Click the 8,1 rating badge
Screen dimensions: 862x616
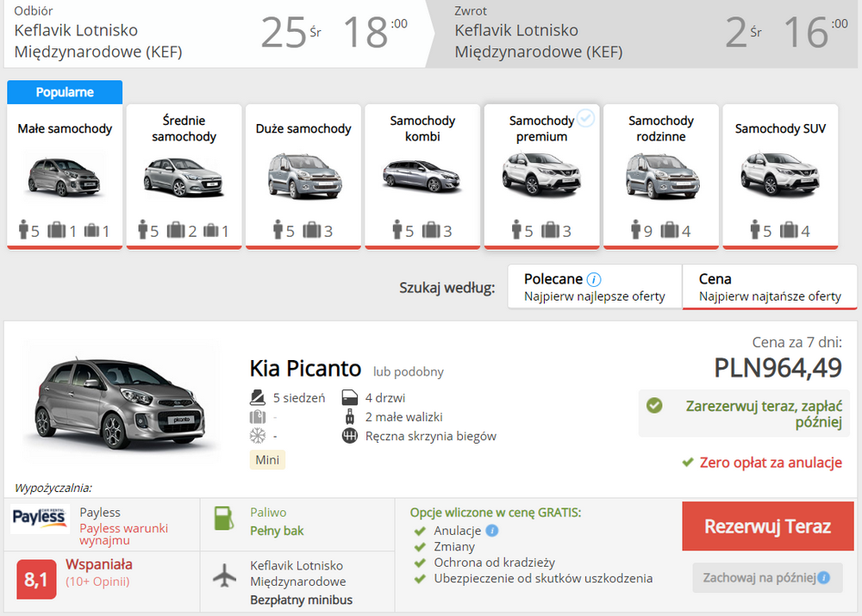pos(36,579)
